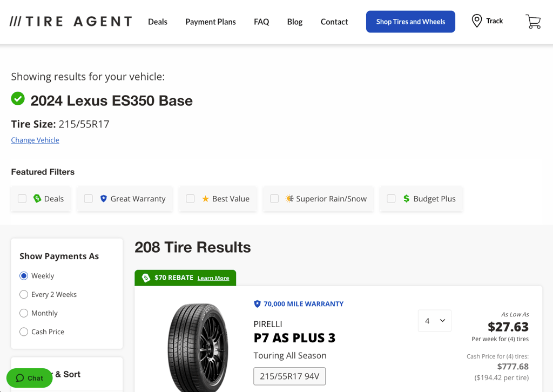
Task: Choose Every 2 Weeks payment option
Action: pyautogui.click(x=24, y=294)
